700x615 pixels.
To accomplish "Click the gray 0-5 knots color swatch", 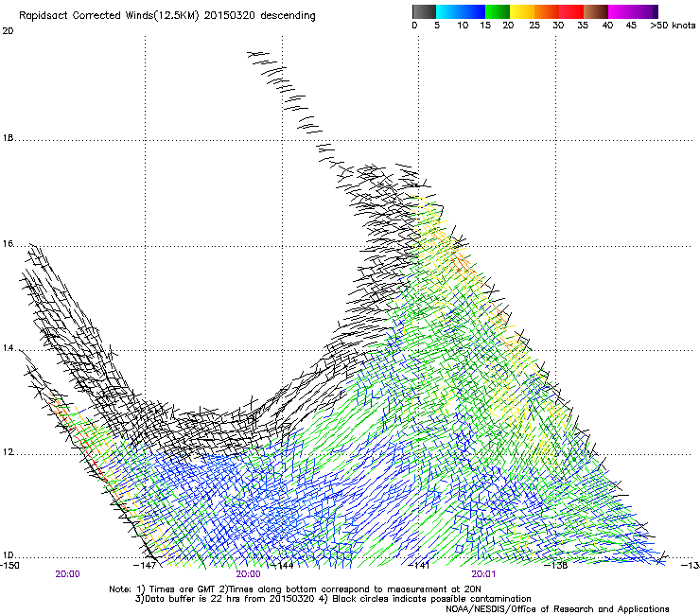I will (x=424, y=11).
